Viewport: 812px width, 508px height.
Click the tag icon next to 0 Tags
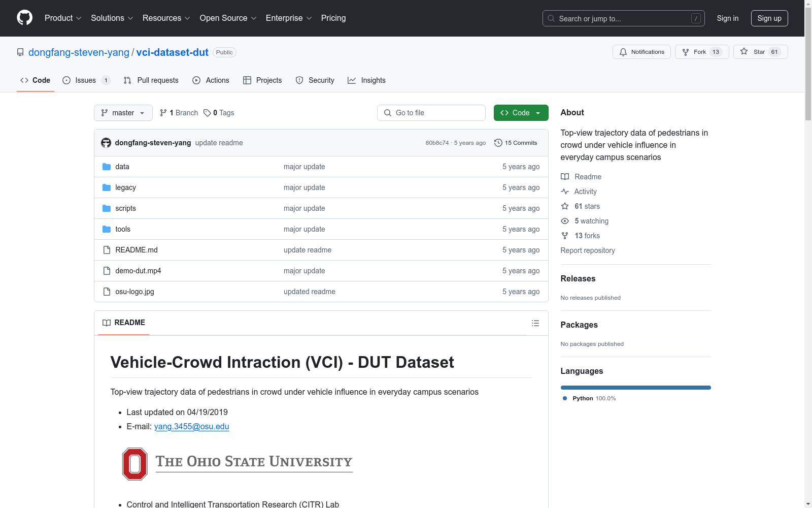(x=207, y=113)
